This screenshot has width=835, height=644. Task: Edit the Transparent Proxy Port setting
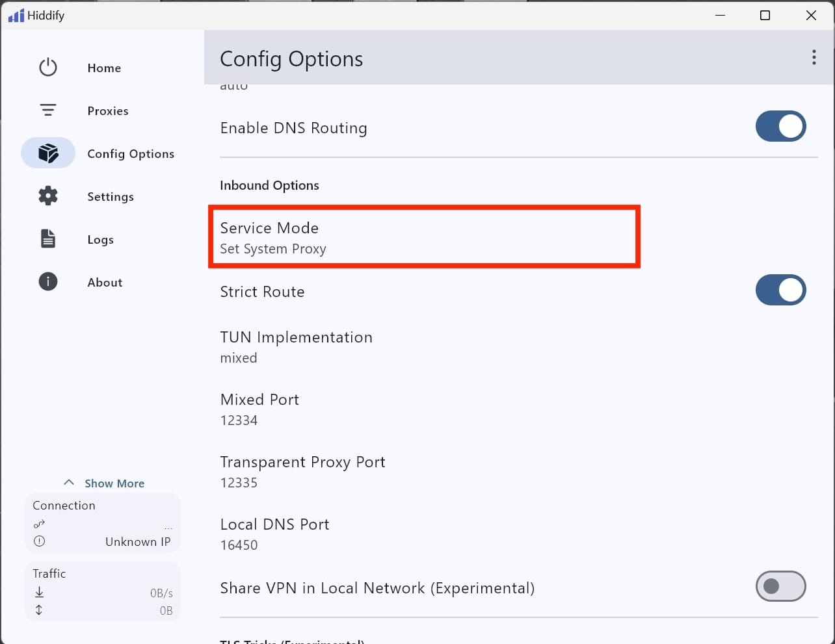coord(302,472)
